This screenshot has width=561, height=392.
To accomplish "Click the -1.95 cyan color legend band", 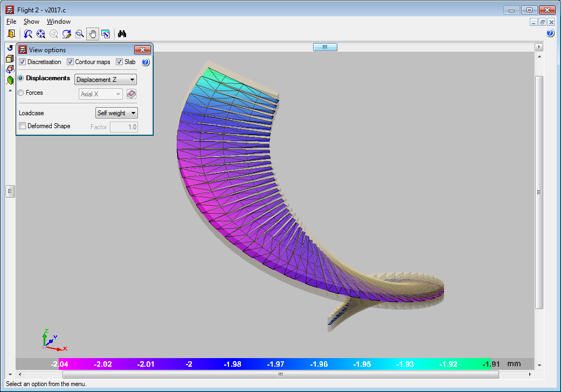I will pyautogui.click(x=362, y=364).
